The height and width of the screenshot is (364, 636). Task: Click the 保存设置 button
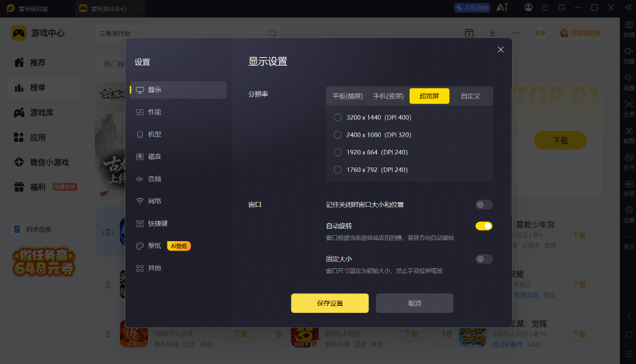point(330,303)
